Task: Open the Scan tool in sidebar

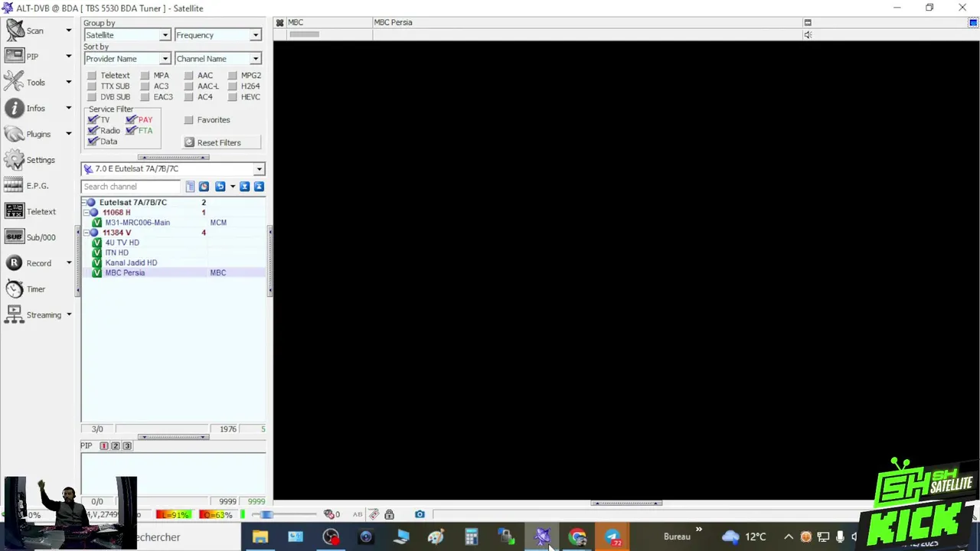Action: [24, 31]
